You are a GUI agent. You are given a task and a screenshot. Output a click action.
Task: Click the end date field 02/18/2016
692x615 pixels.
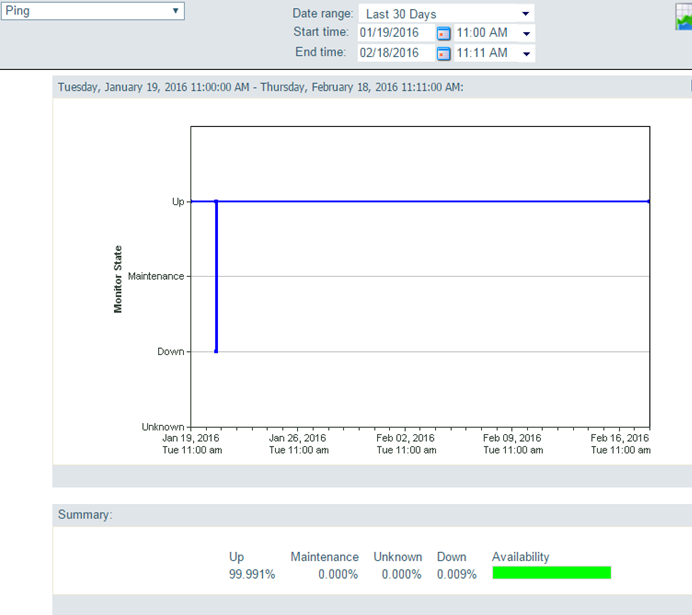point(395,53)
